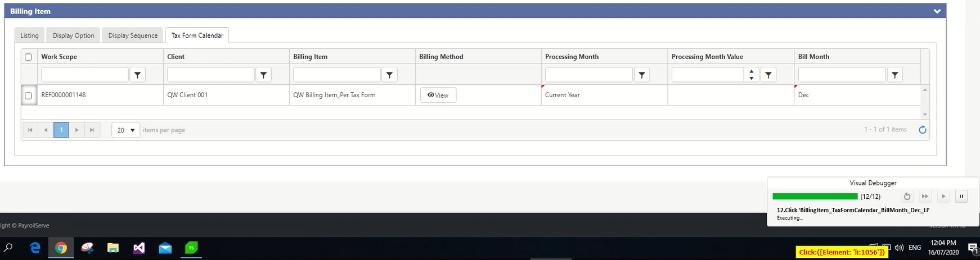Click the Work Scope filter funnel icon
The width and height of the screenshot is (980, 260).
(137, 75)
